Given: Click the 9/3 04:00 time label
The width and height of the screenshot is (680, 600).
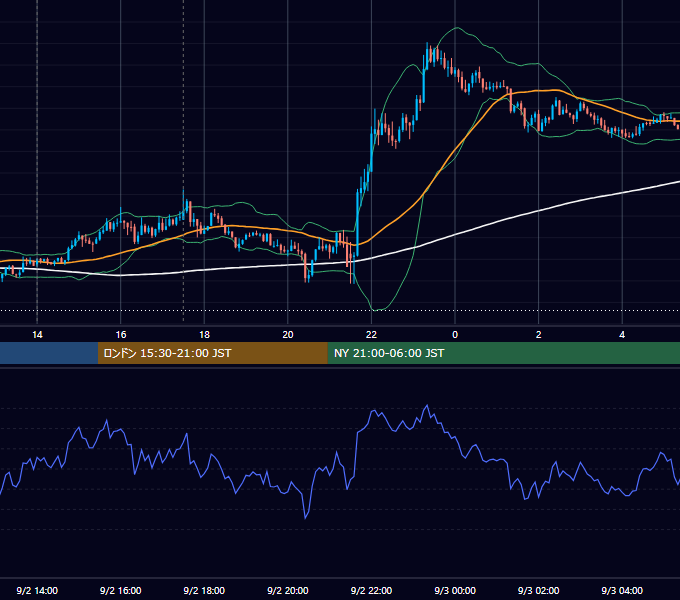Looking at the screenshot, I should click(x=622, y=590).
